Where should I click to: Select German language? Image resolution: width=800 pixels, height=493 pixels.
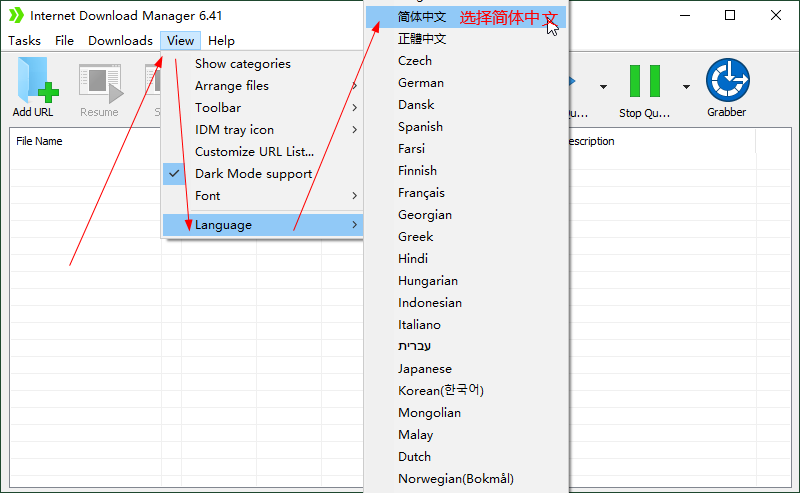coord(466,83)
